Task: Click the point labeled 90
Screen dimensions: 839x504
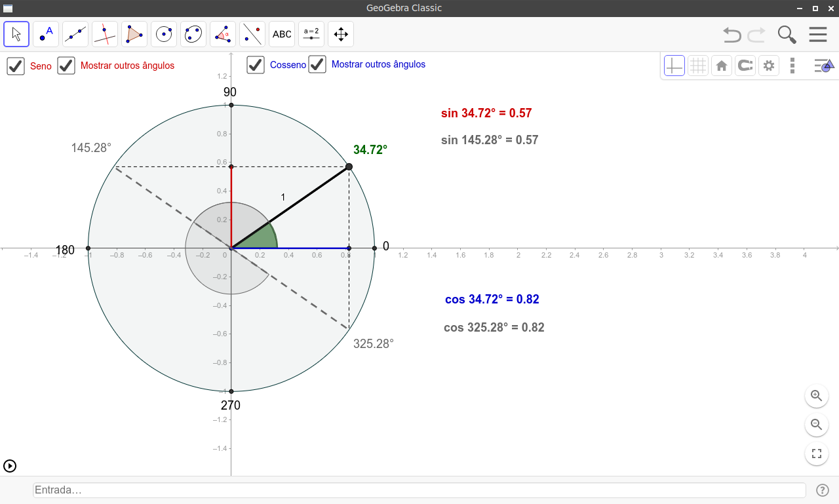Action: pos(231,105)
